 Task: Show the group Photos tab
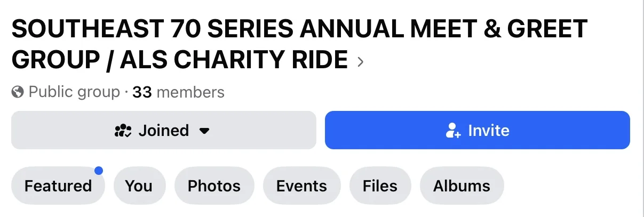214,186
